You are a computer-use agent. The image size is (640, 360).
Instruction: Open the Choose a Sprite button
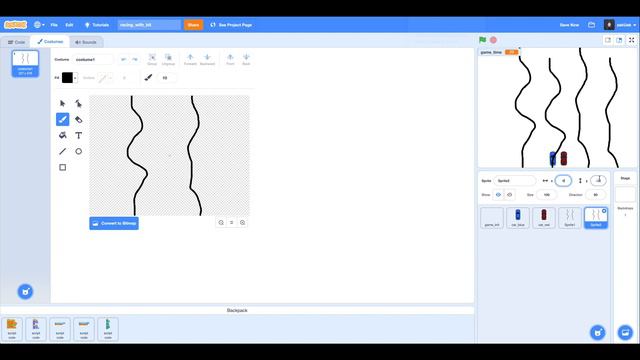click(x=598, y=332)
